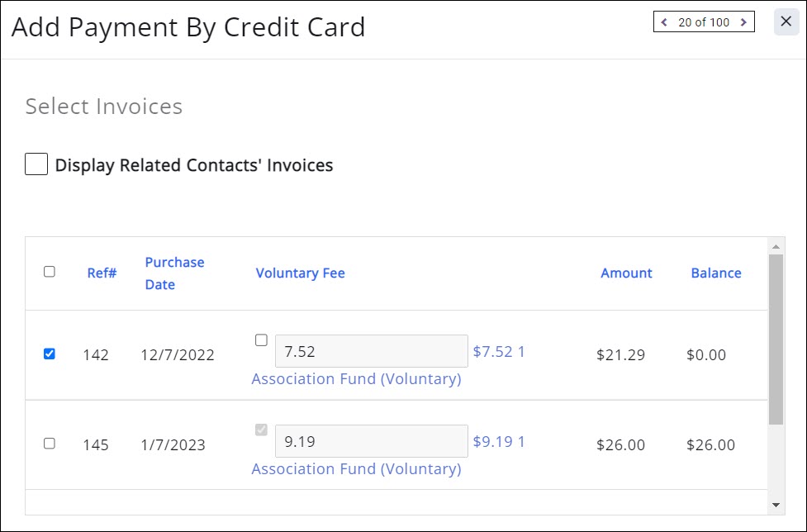
Task: Enable Display Related Contacts' Invoices checkbox
Action: 36,164
